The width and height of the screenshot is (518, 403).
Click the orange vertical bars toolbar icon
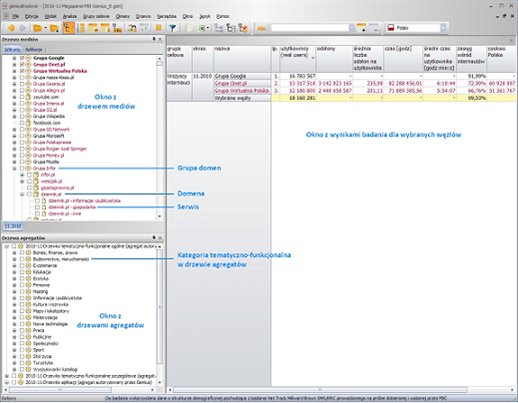(x=159, y=28)
